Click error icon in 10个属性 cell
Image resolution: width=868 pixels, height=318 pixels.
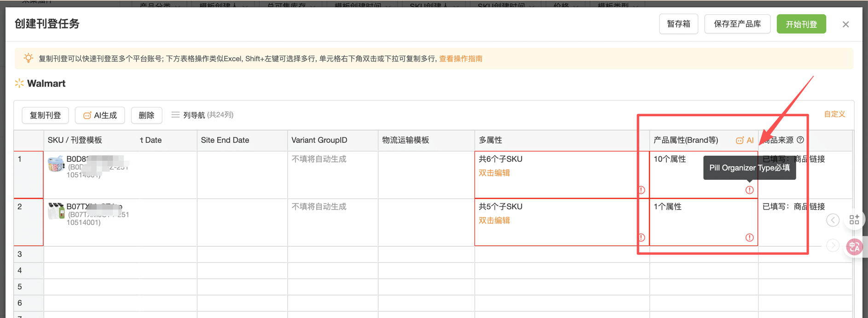coord(749,190)
